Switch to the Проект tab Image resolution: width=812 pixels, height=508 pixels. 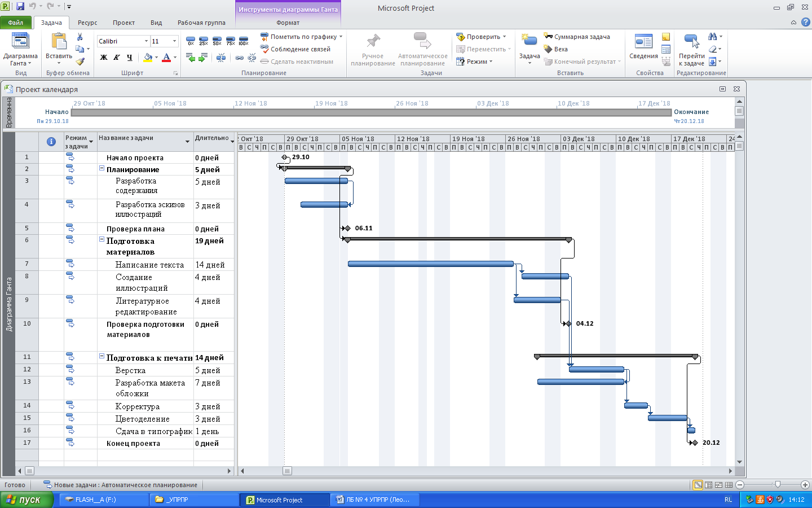123,23
